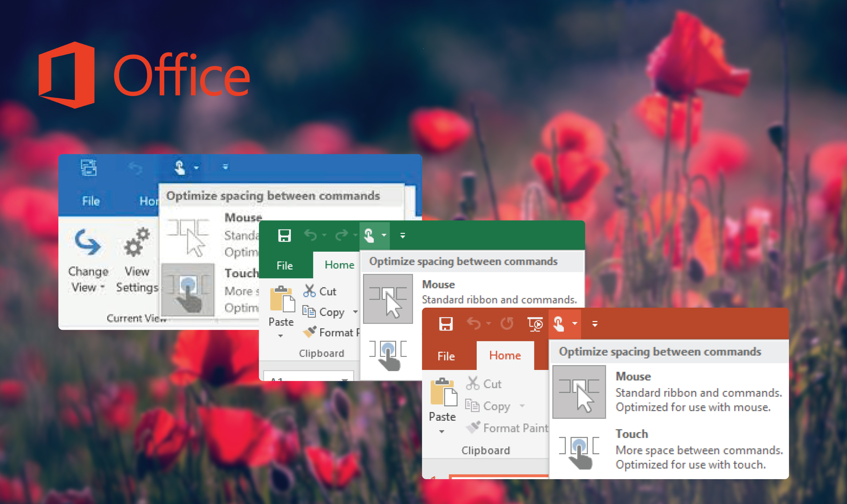Click the Mouse cursor icon in Excel menu
The height and width of the screenshot is (504, 847).
[x=388, y=299]
